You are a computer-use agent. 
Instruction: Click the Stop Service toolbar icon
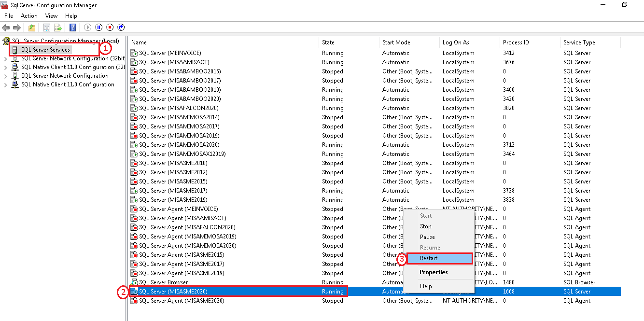click(110, 28)
